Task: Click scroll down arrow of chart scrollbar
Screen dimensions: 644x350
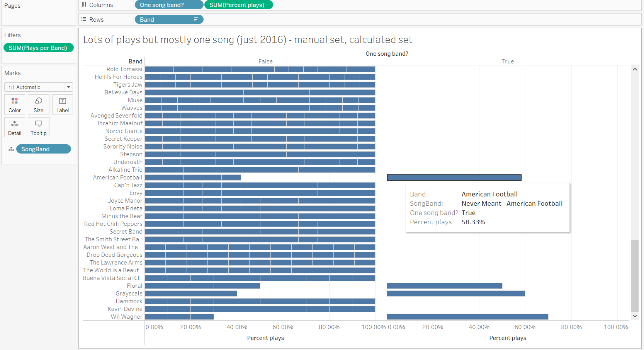Action: 635,316
